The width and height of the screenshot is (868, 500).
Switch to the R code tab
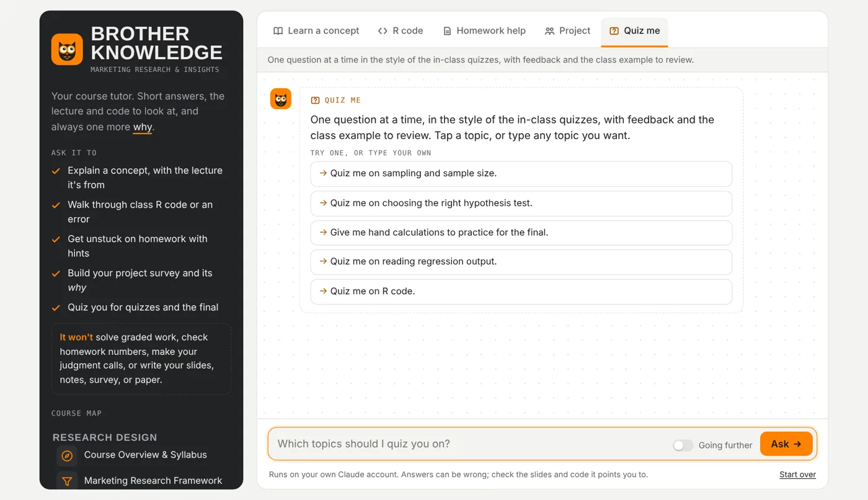tap(401, 30)
